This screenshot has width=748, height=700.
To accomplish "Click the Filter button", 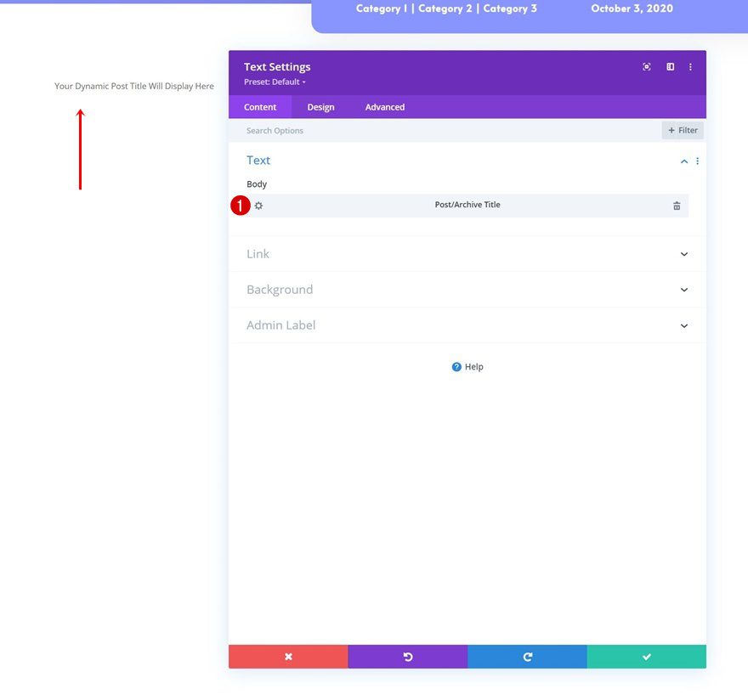I will (682, 130).
